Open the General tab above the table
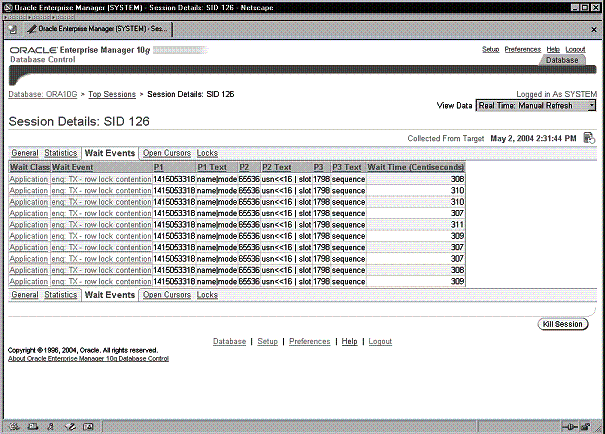Screen dimensions: 605x434 [x=25, y=153]
